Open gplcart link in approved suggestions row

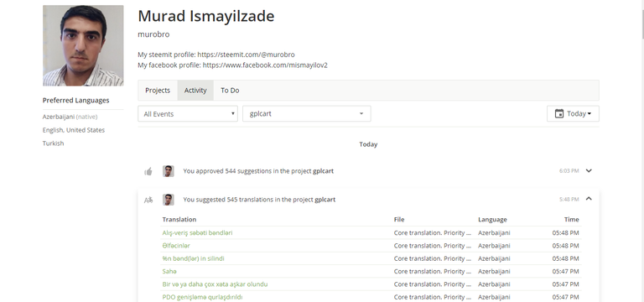[323, 171]
